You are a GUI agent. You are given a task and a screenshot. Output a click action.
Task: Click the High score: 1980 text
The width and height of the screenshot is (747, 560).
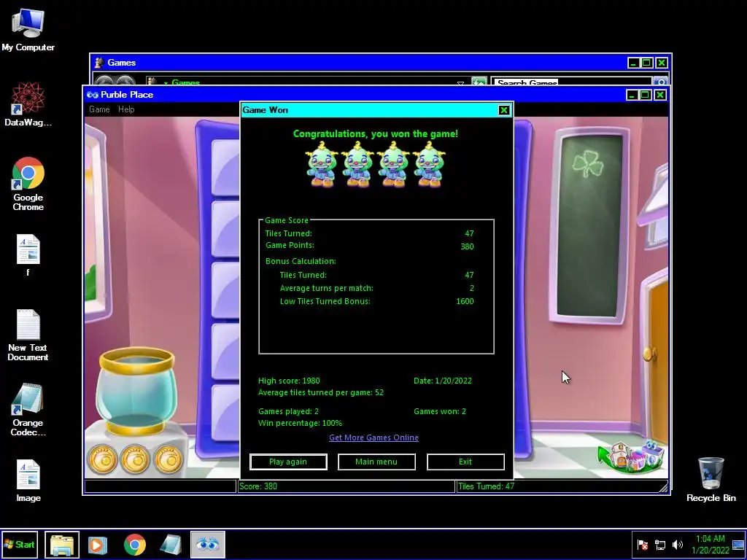coord(289,381)
